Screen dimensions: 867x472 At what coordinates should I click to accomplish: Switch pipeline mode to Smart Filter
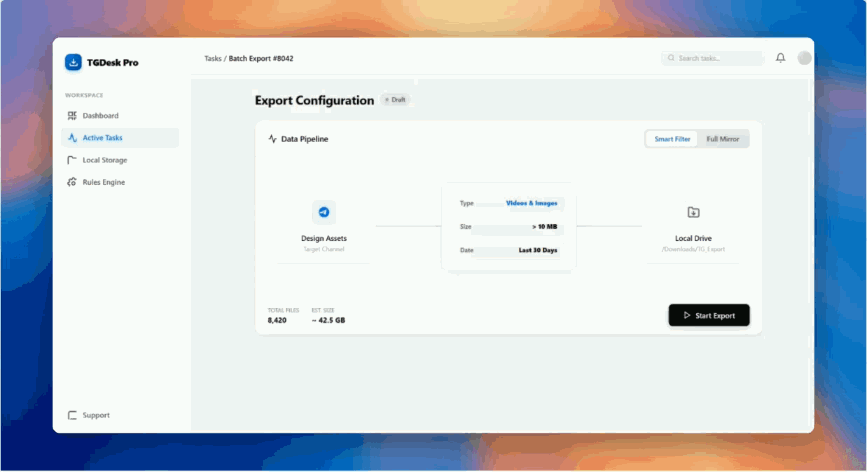tap(672, 139)
